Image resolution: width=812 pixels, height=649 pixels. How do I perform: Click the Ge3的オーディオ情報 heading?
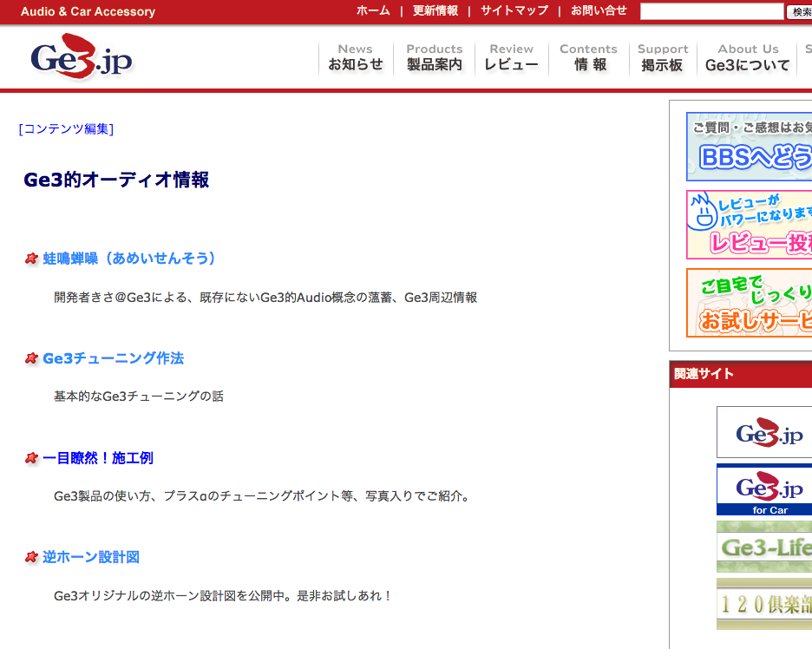point(116,180)
